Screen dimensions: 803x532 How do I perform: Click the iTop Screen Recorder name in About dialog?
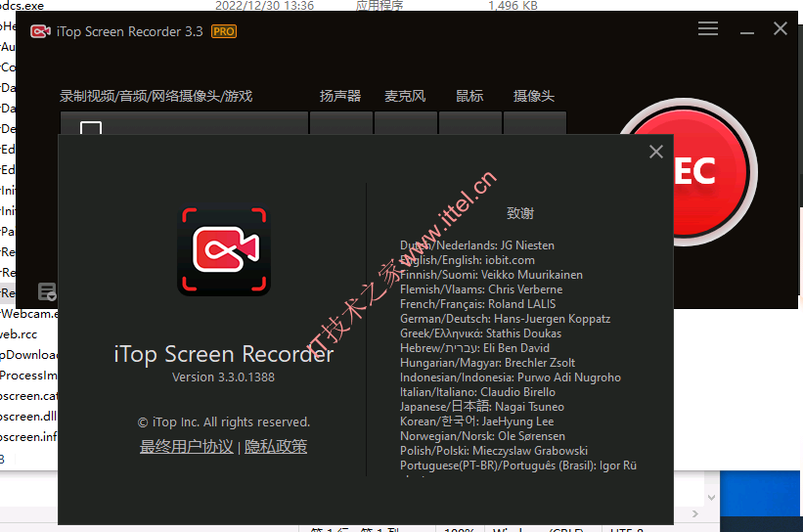click(224, 354)
